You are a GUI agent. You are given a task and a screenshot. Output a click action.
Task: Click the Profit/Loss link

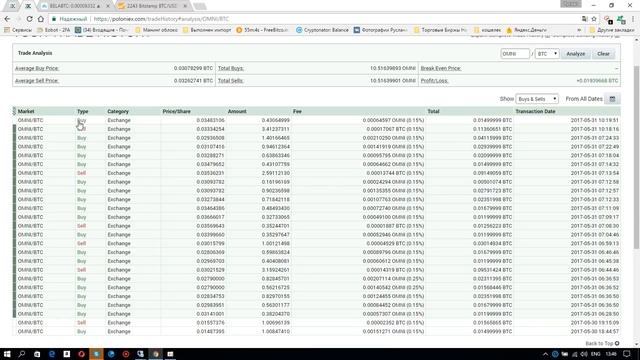[x=434, y=80]
